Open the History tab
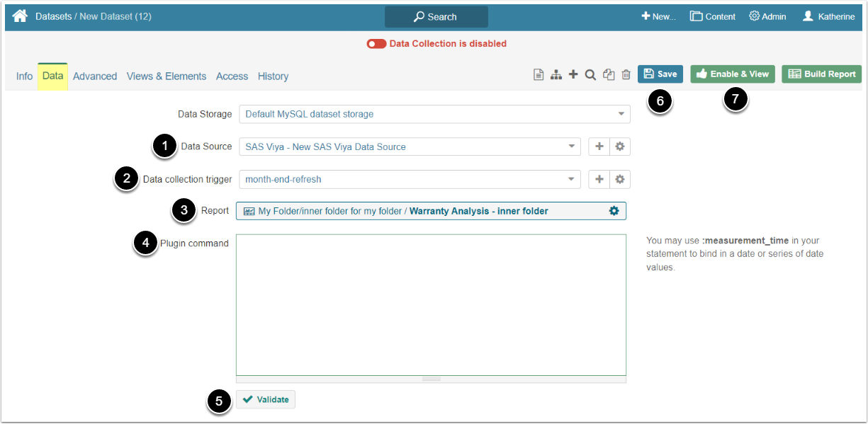The image size is (868, 424). click(273, 76)
